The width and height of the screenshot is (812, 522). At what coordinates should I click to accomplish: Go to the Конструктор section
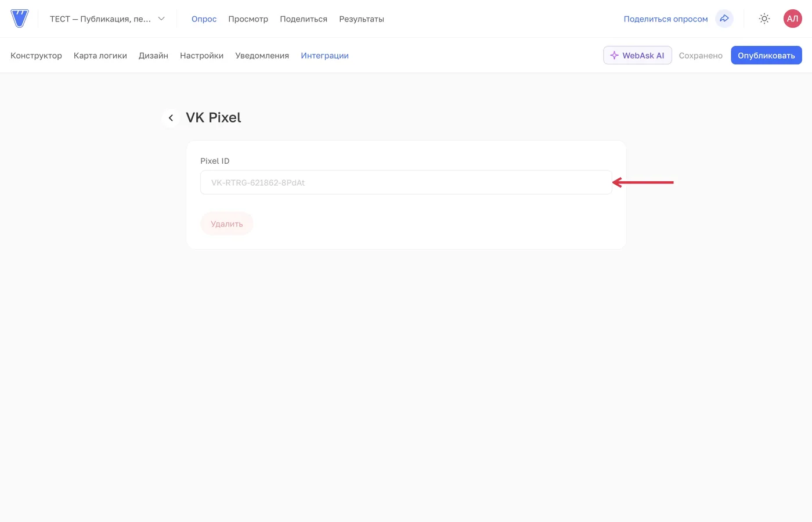(36, 56)
